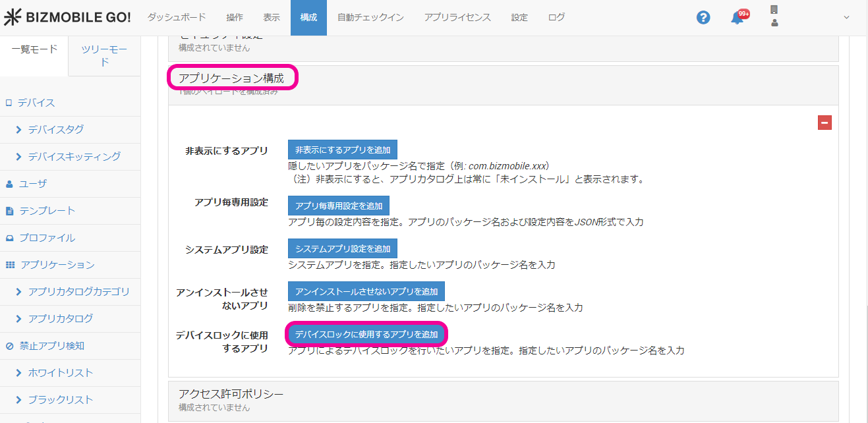Click アンインストールさせないアプリを追加 button
Image resolution: width=868 pixels, height=423 pixels.
click(366, 291)
